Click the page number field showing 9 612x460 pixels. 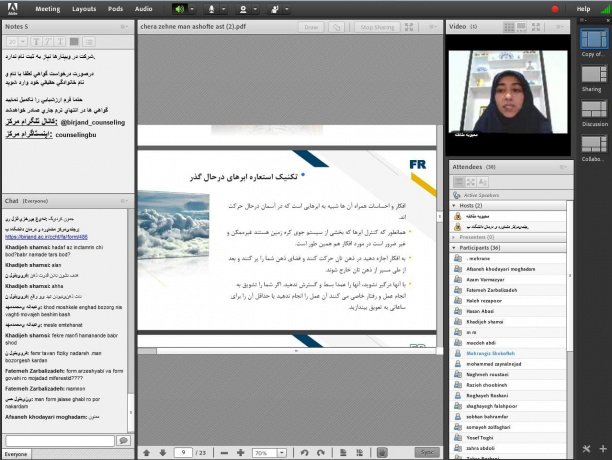coord(183,453)
